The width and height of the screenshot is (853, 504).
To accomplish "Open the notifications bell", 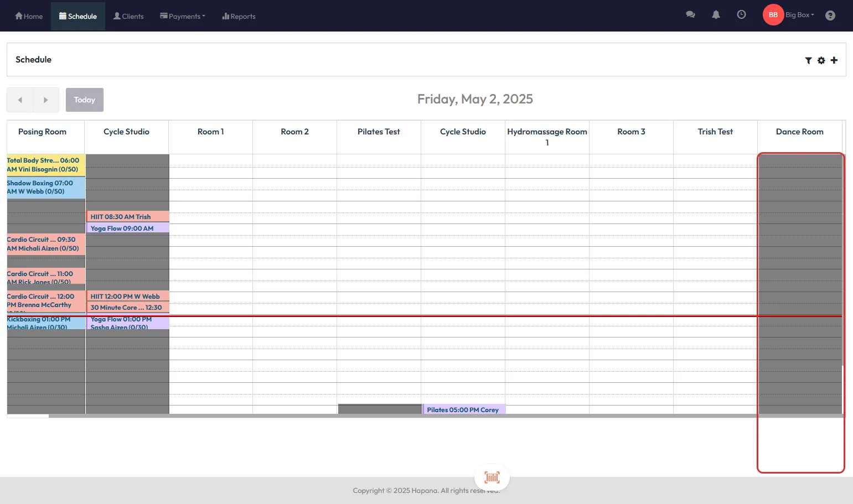I will (x=716, y=15).
